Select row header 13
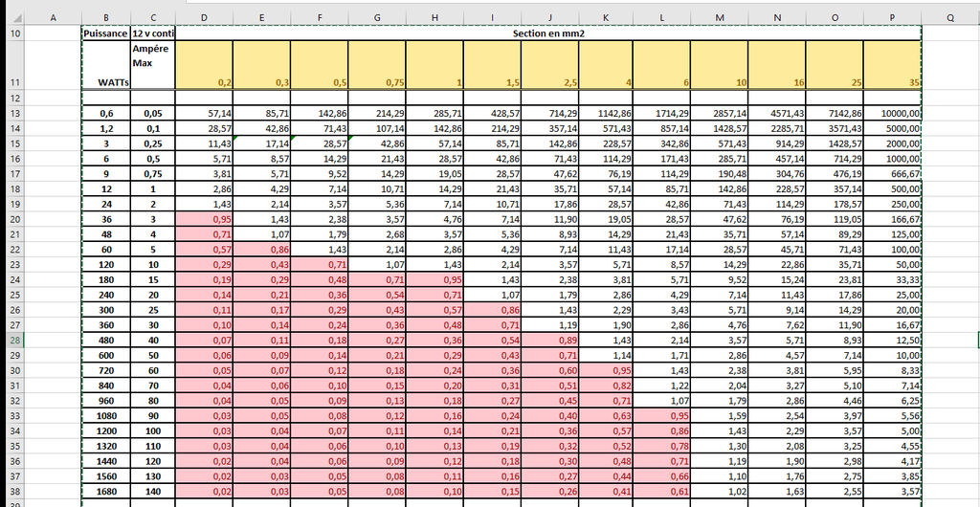The image size is (980, 507). click(x=13, y=113)
